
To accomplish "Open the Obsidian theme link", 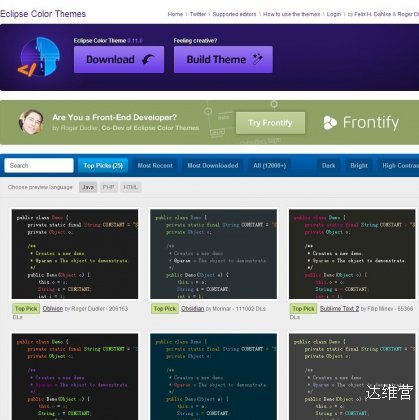I will click(192, 309).
